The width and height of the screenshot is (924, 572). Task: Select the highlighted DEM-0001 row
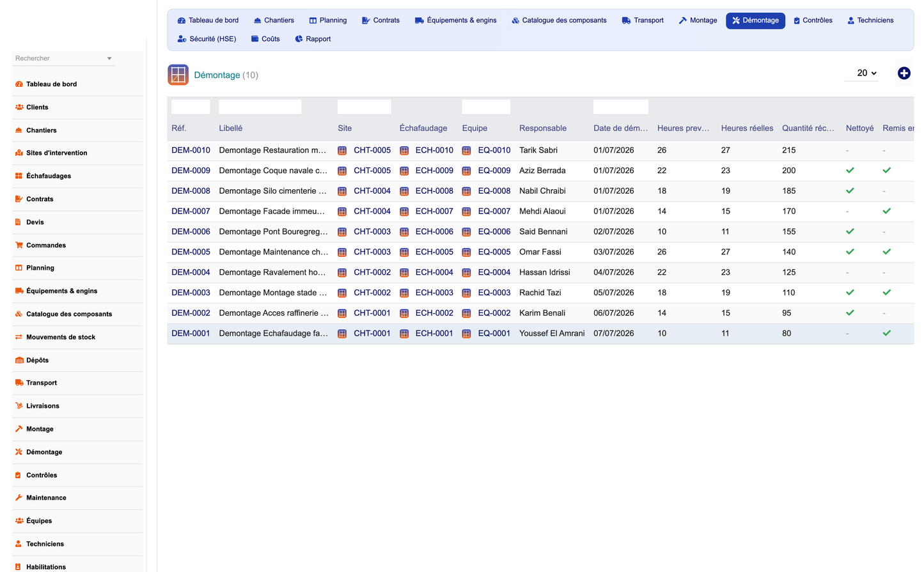click(x=540, y=334)
